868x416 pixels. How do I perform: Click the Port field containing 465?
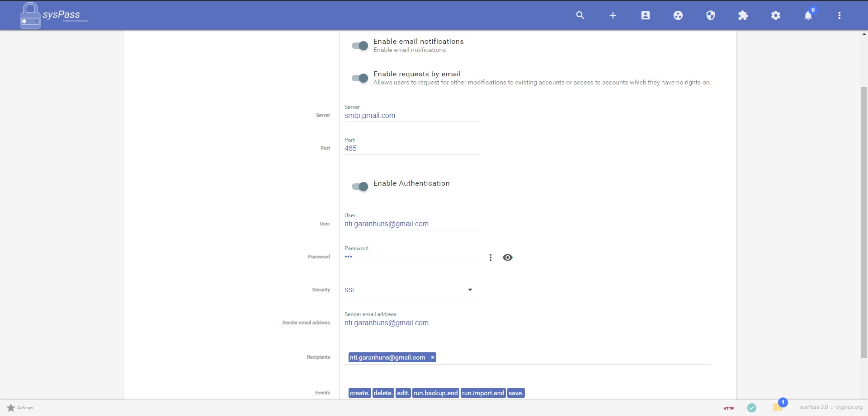(412, 149)
